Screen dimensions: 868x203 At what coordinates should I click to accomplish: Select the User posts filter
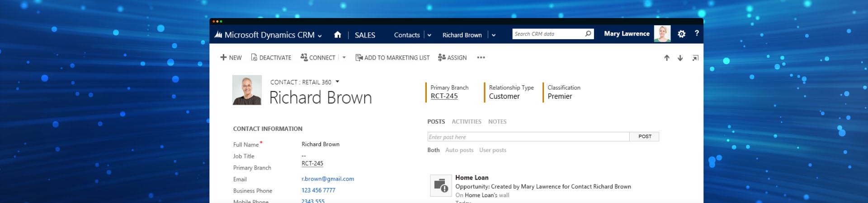point(493,150)
